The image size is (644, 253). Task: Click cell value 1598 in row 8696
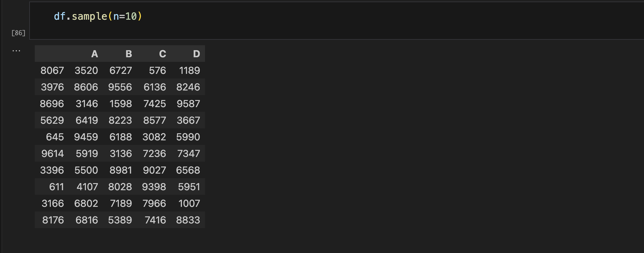tap(121, 104)
